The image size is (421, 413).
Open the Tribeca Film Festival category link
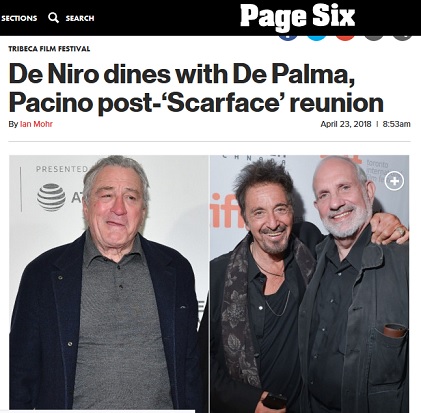[x=49, y=49]
